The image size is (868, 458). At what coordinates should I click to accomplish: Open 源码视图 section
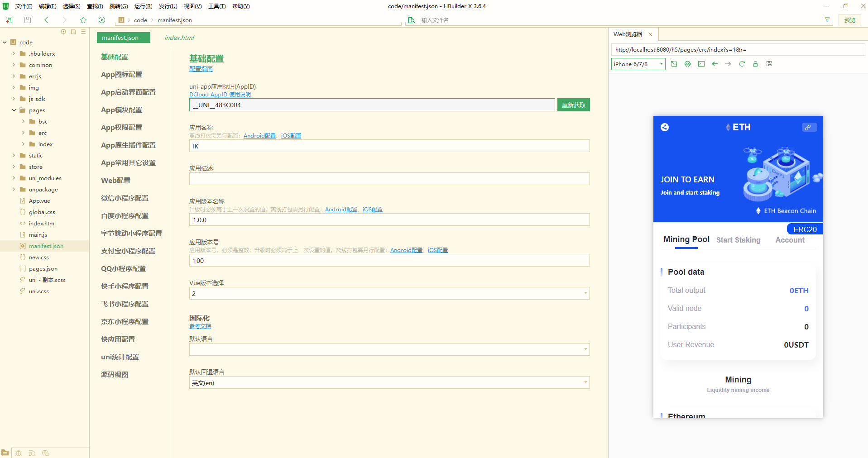115,374
